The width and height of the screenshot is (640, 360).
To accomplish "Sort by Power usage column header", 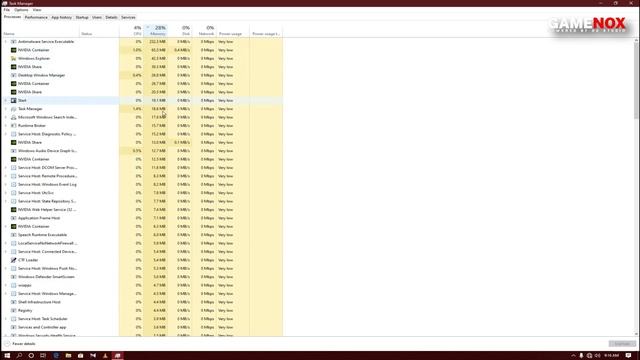I will click(x=233, y=31).
